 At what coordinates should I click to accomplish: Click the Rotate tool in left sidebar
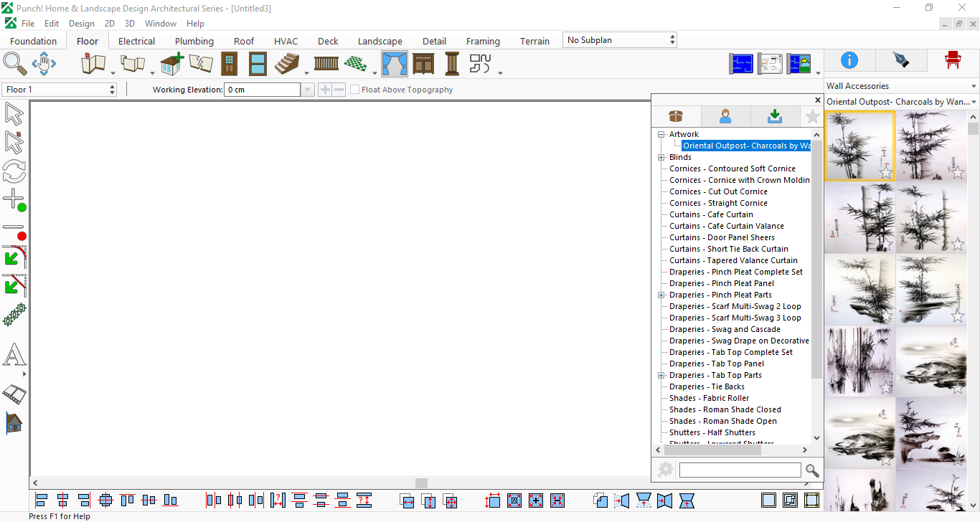click(14, 171)
